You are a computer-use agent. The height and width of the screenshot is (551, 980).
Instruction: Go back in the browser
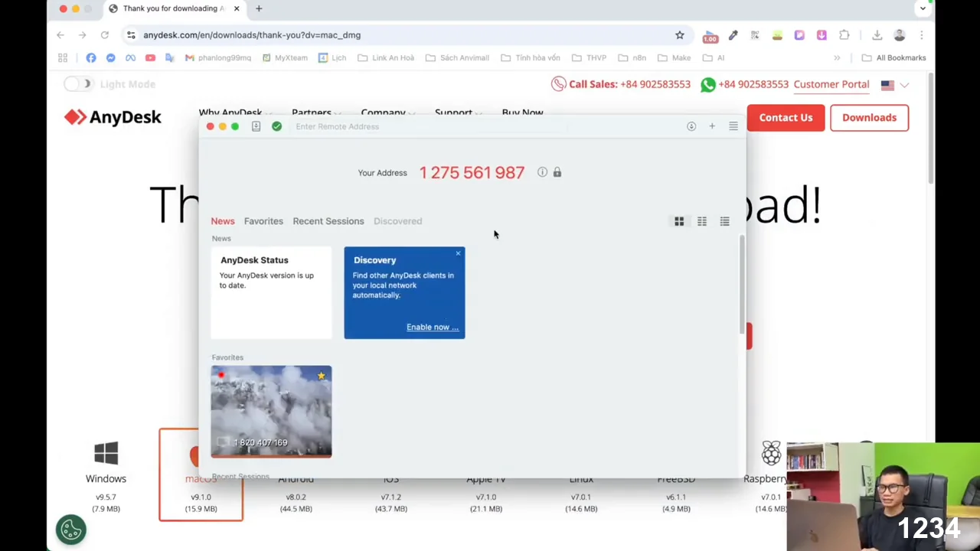(60, 35)
